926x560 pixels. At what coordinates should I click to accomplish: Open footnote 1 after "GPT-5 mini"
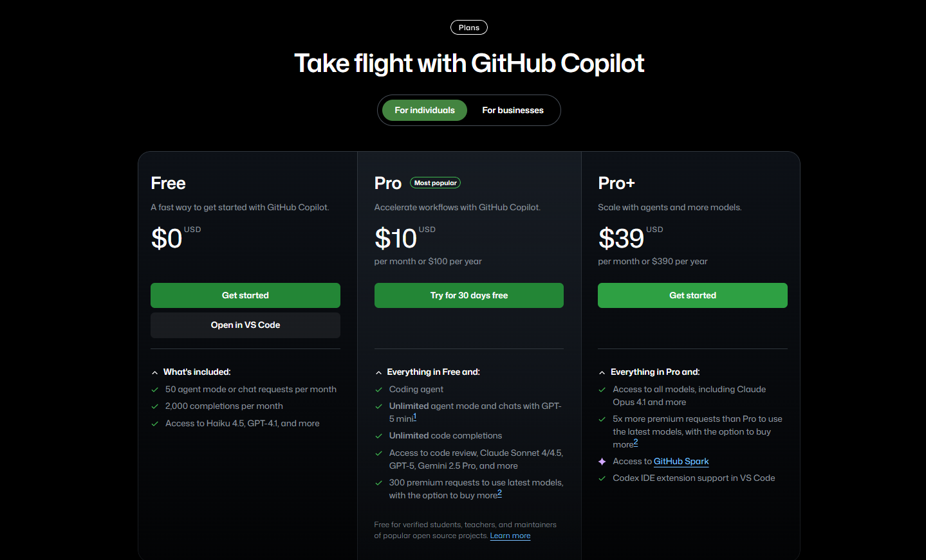tap(415, 417)
